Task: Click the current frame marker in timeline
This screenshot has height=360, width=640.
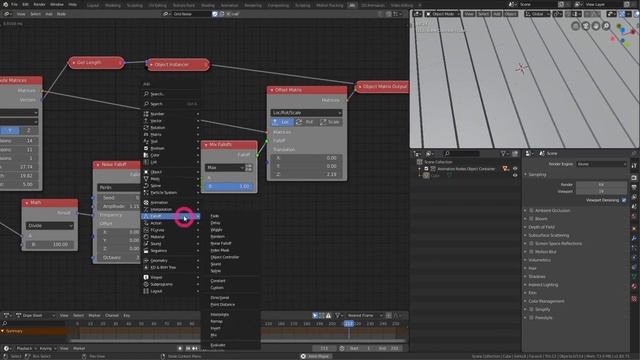Action: 349,324
